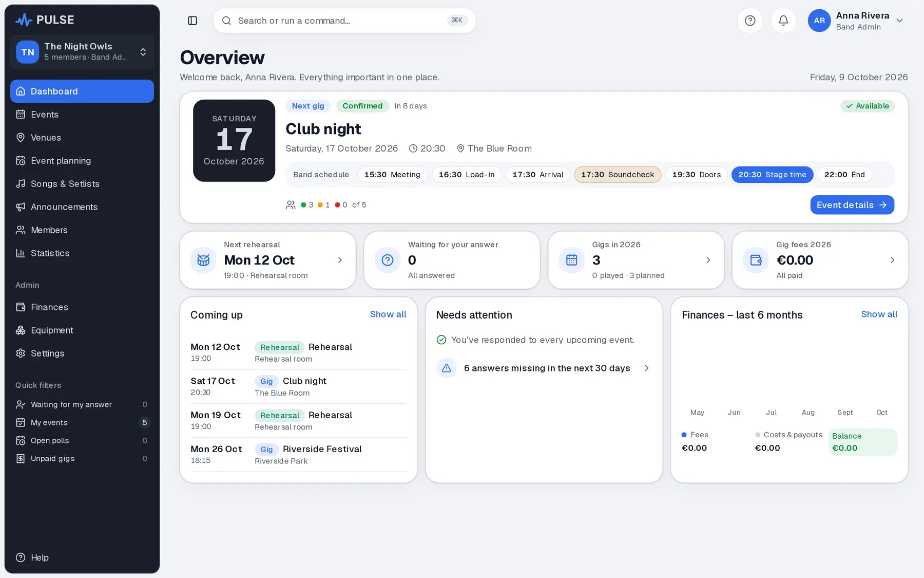Viewport: 924px width, 578px height.
Task: Open Gigs in 2026 card chevron
Action: click(x=708, y=260)
